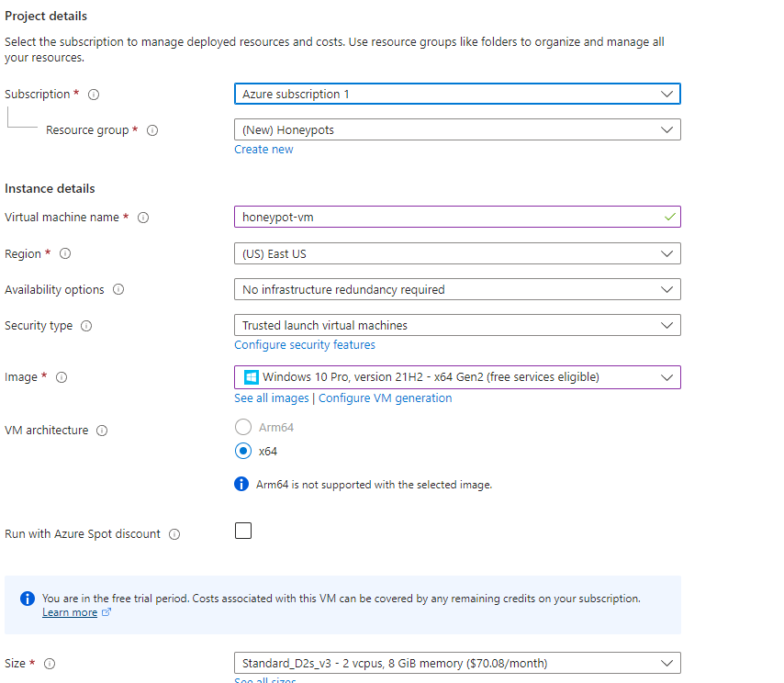Open Configure VM generation link
This screenshot has height=683, width=784.
click(385, 398)
